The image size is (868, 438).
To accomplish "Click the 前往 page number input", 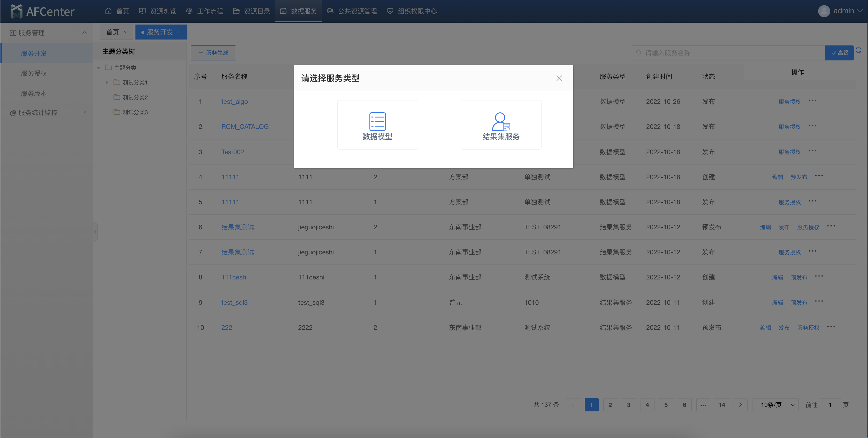I will 830,405.
